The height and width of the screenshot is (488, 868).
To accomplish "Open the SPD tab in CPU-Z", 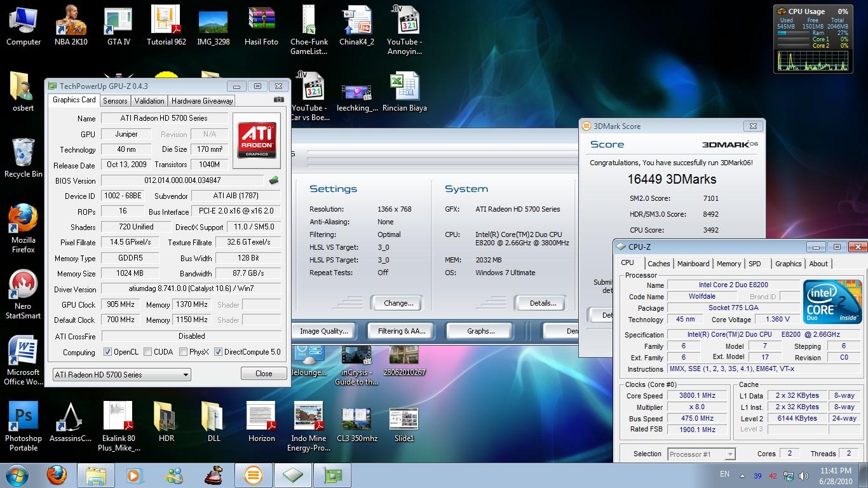I will click(x=754, y=264).
